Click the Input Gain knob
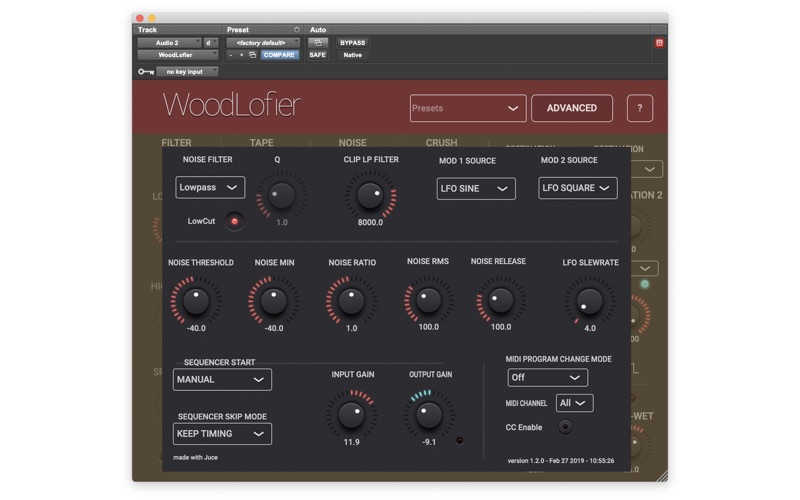800x500 pixels. 352,415
